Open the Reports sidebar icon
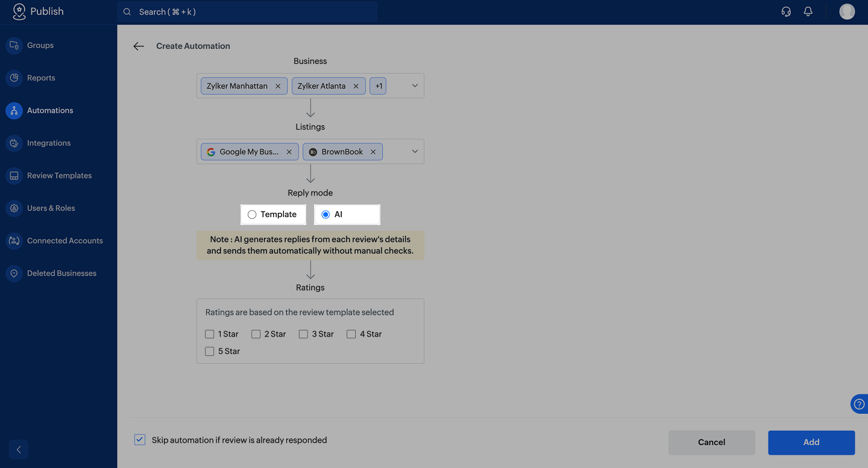This screenshot has height=468, width=868. click(x=14, y=78)
